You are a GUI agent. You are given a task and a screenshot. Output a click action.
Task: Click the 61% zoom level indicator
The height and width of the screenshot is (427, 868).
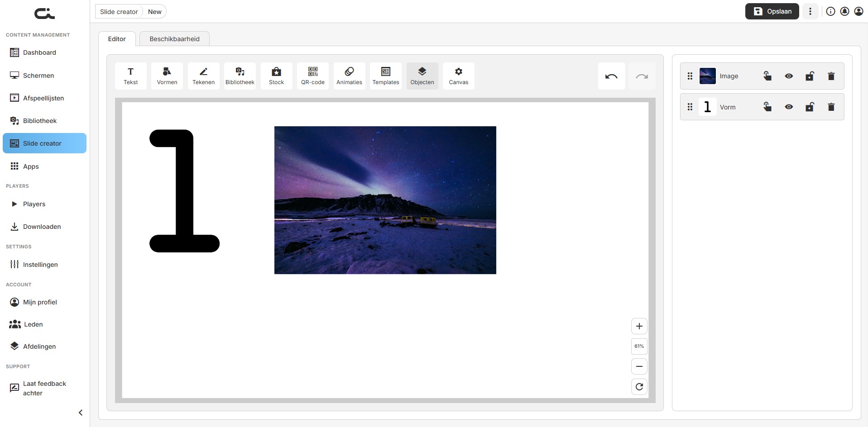[x=639, y=346]
